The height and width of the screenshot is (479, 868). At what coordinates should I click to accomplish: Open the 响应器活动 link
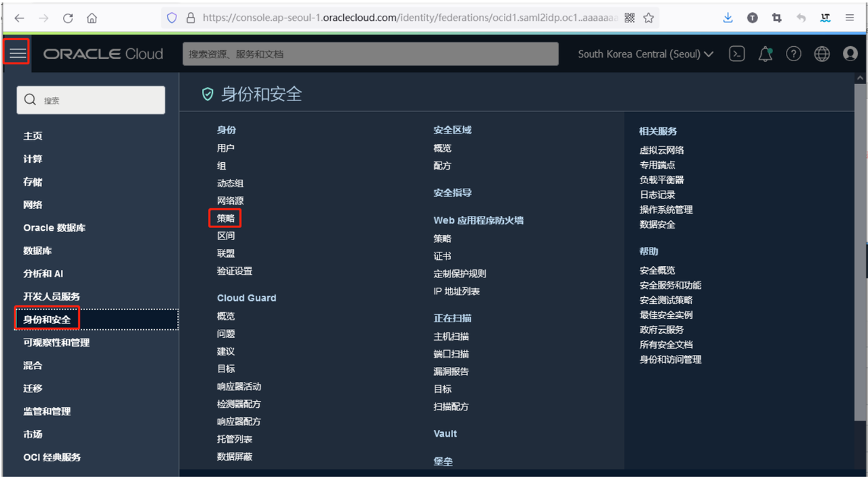[239, 386]
